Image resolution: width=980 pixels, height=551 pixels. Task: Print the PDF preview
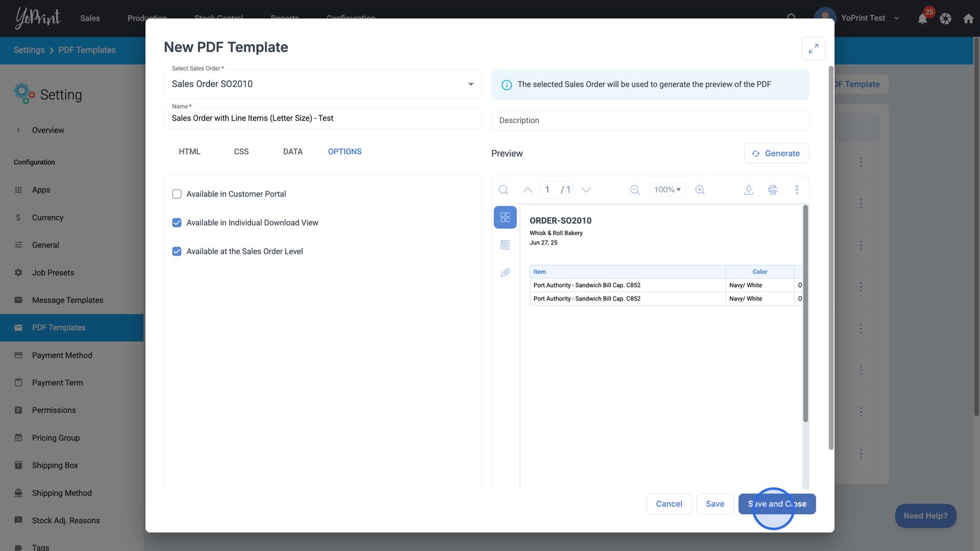(x=773, y=190)
